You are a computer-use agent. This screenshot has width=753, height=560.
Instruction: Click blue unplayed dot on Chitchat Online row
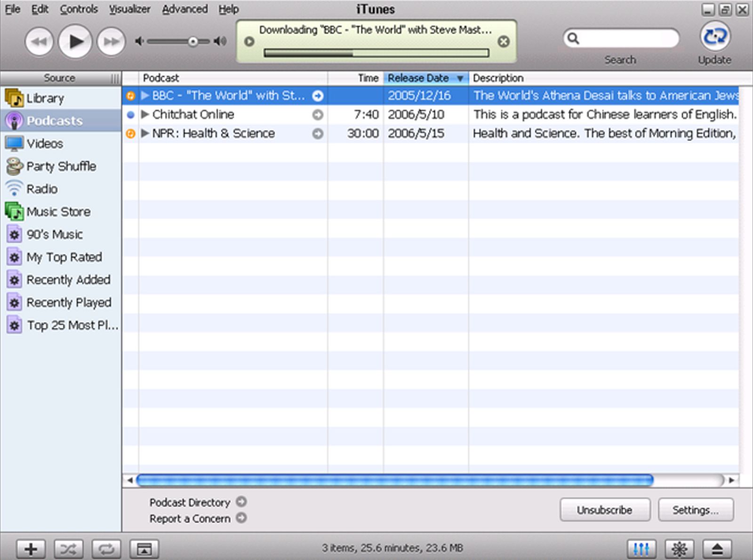click(130, 114)
